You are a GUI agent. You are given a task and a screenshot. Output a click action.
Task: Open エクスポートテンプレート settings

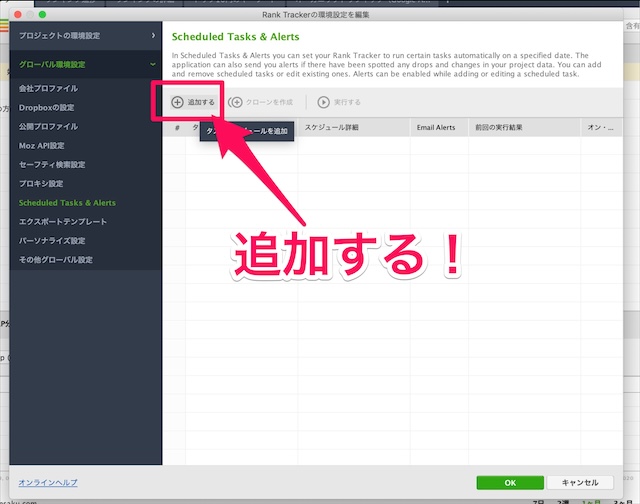62,222
